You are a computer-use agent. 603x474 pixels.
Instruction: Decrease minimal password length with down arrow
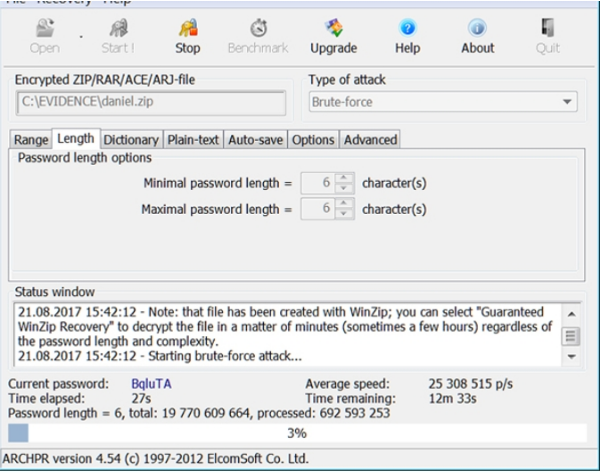[x=344, y=188]
